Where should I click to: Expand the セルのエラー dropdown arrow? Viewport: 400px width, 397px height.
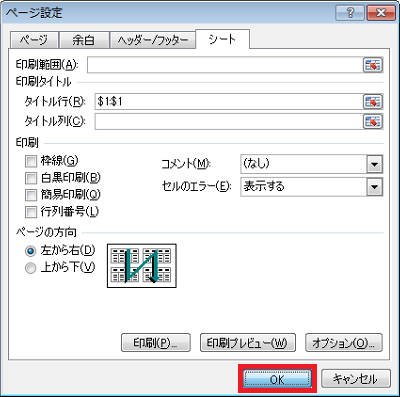(x=375, y=187)
